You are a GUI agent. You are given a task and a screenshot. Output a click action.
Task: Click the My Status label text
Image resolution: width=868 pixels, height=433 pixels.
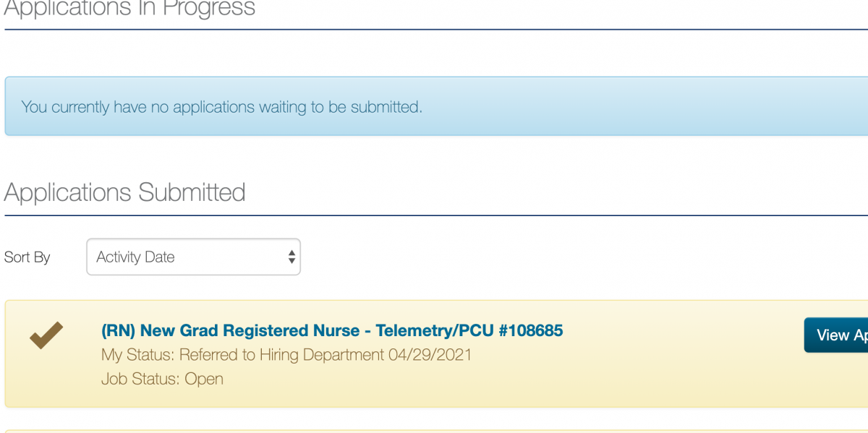[138, 355]
